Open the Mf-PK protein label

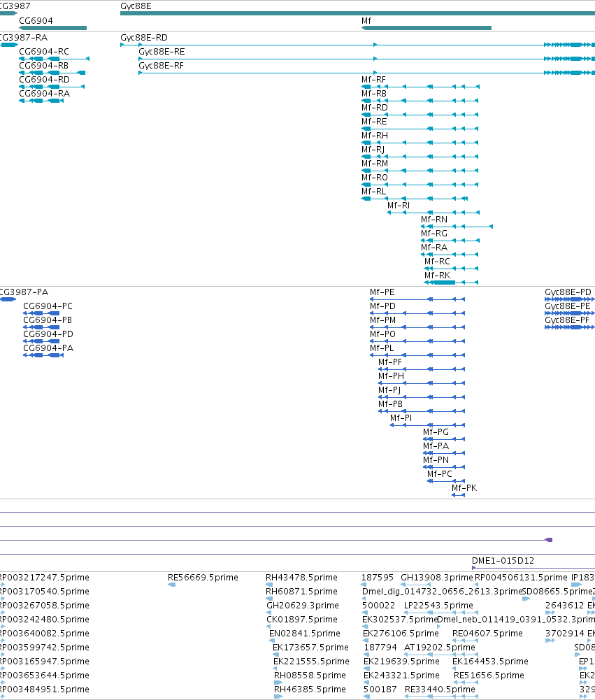(x=464, y=488)
